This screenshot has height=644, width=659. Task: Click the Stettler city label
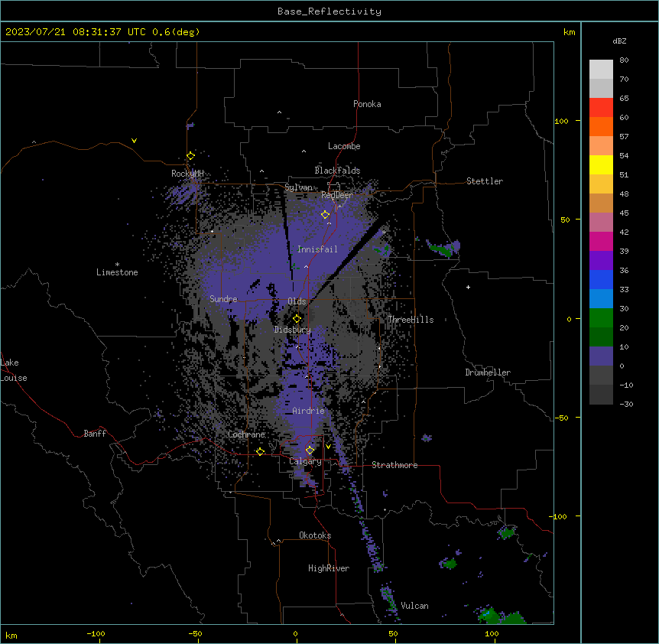485,181
